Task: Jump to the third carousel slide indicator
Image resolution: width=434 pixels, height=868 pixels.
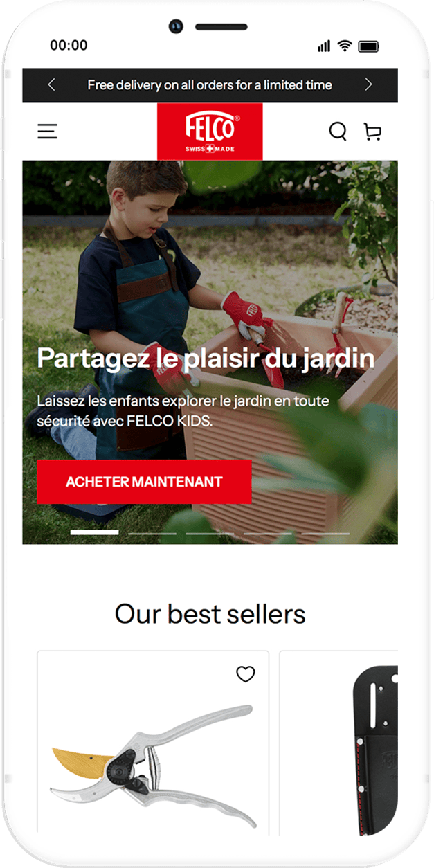Action: 210,533
